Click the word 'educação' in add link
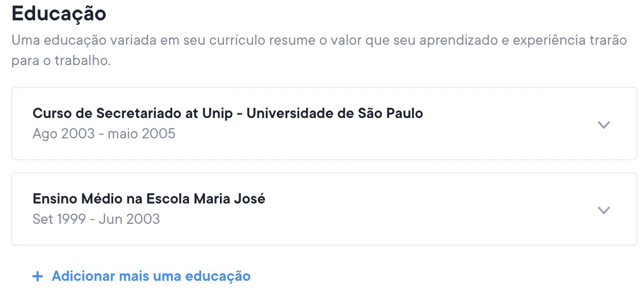The image size is (644, 291). click(218, 276)
